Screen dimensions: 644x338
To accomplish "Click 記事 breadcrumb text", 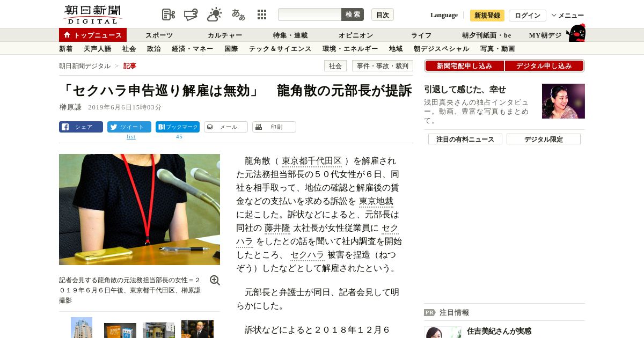I will (x=130, y=66).
